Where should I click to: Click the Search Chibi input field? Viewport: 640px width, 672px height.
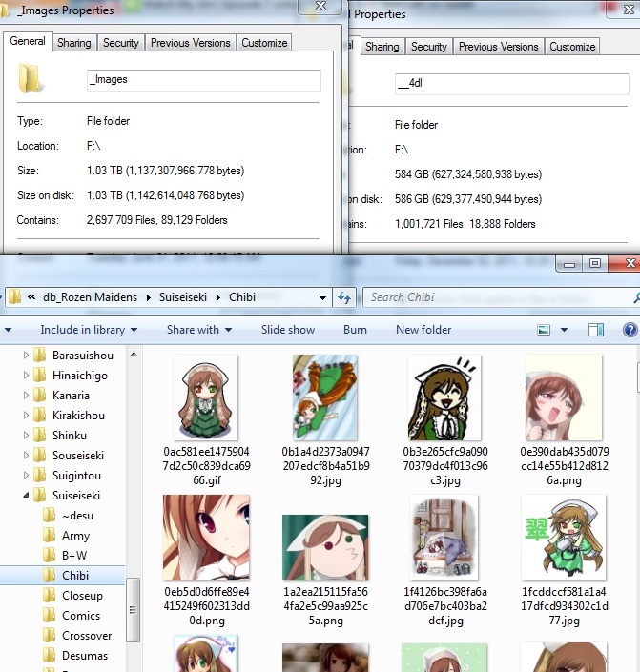pyautogui.click(x=491, y=297)
